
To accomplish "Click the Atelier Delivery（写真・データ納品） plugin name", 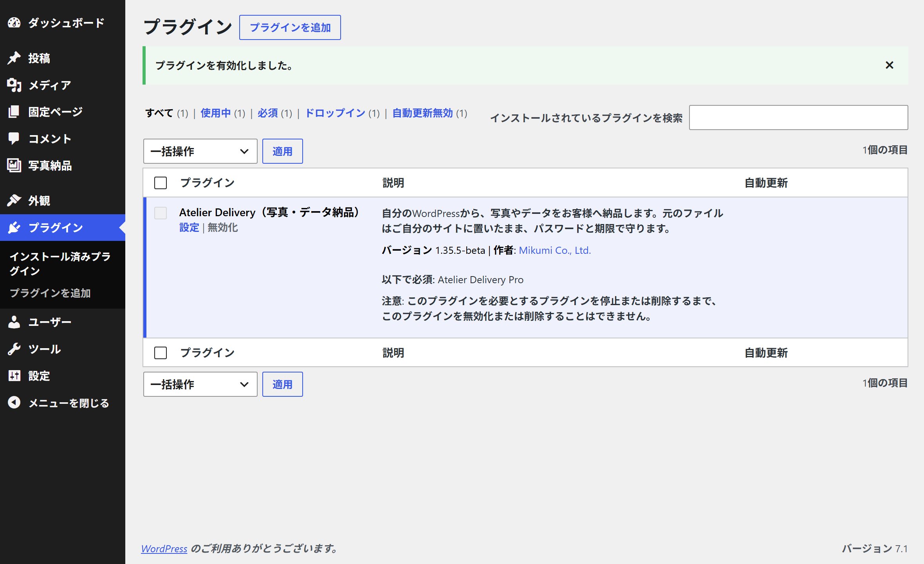I will (269, 212).
